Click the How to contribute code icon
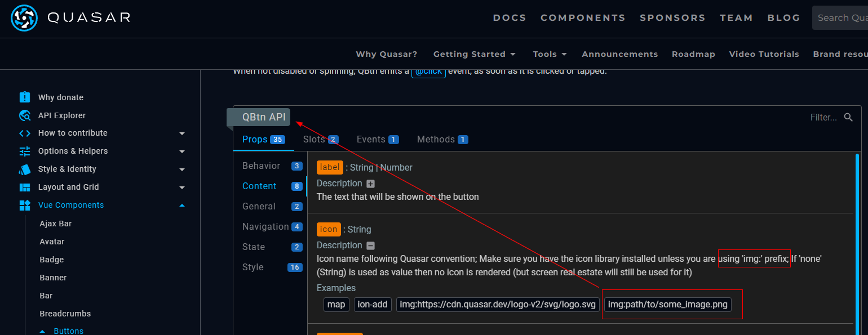 (x=25, y=133)
